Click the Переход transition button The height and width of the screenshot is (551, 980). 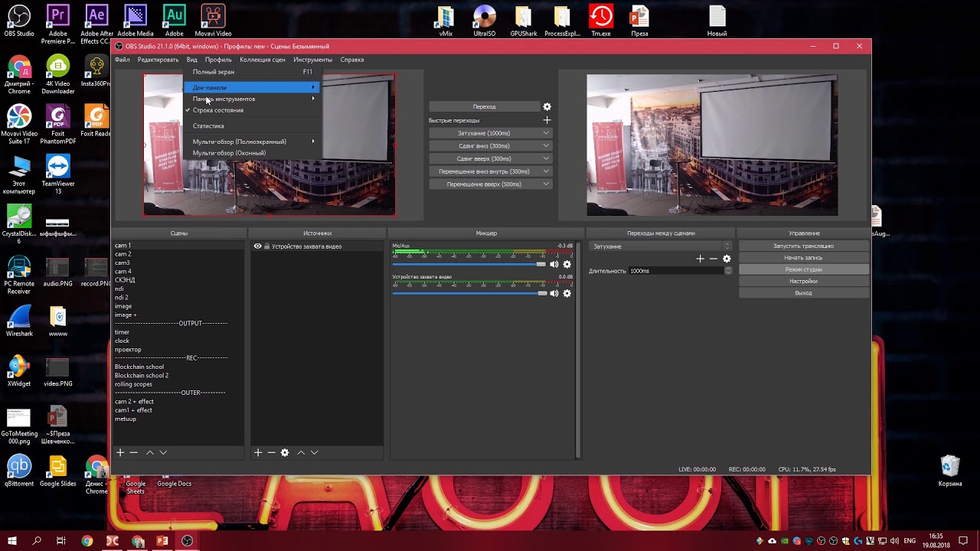click(x=484, y=106)
